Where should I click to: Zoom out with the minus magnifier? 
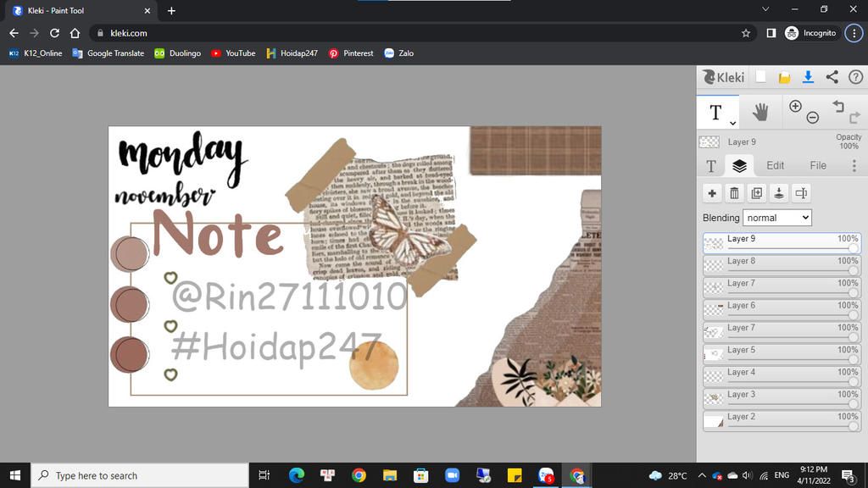click(x=813, y=117)
